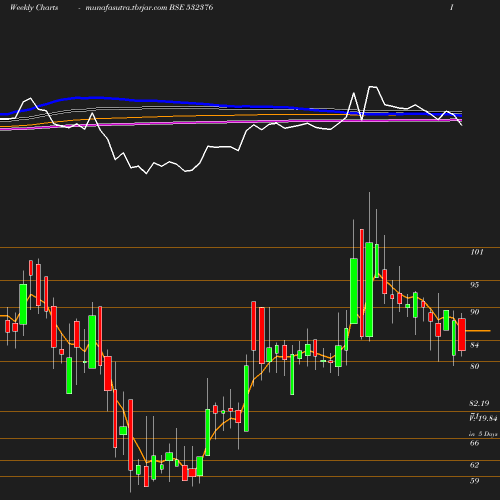
Task: Select the 59 price level label
Action: [x=475, y=481]
